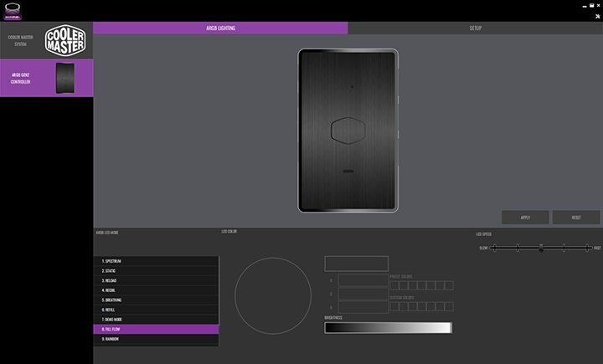Click the hexagon emblem on the controller image

coord(348,131)
